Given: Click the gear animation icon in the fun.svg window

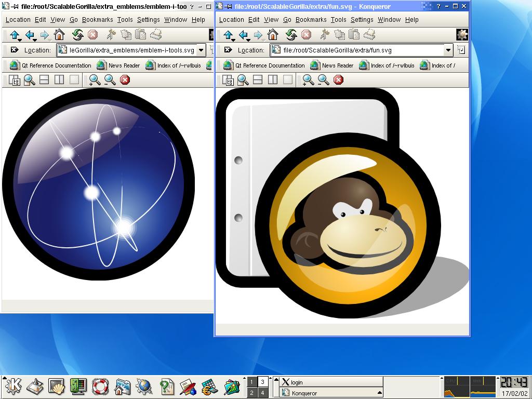Looking at the screenshot, I should tap(462, 35).
